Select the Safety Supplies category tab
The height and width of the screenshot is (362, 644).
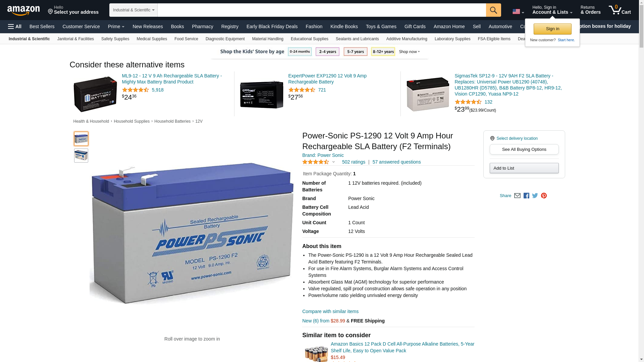115,39
